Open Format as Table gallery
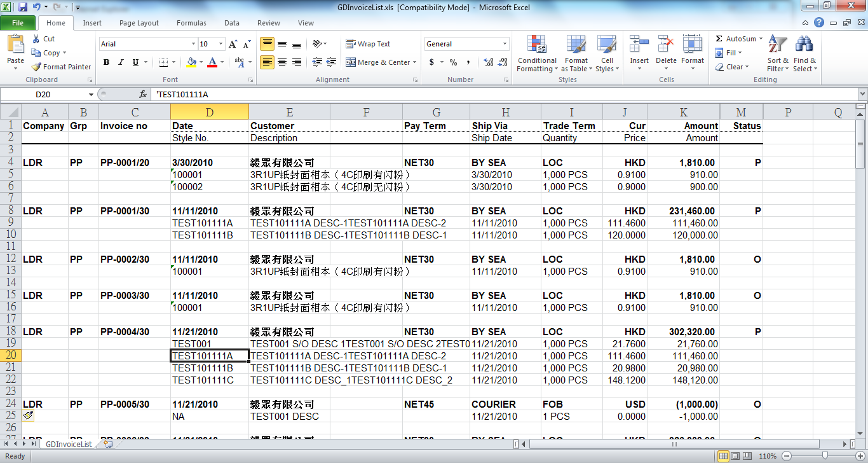This screenshot has width=868, height=463. [576, 54]
